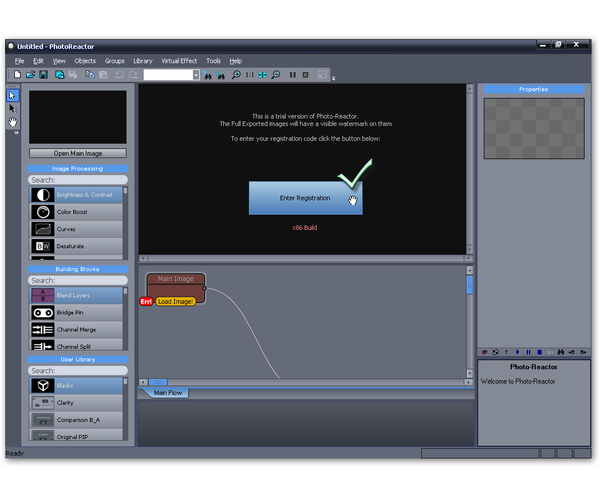This screenshot has height=500, width=600.
Task: Set zoom to 1:1 in toolbar
Action: (249, 75)
